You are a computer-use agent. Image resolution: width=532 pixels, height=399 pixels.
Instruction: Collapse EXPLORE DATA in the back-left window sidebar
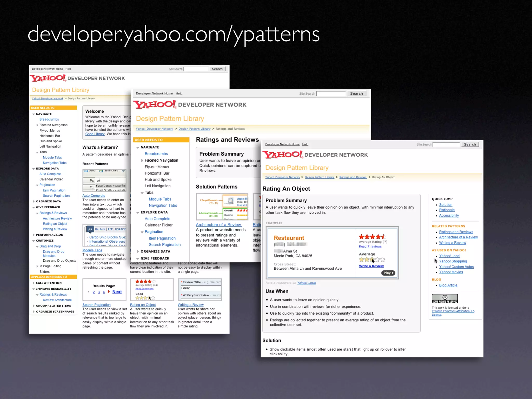[x=34, y=169]
